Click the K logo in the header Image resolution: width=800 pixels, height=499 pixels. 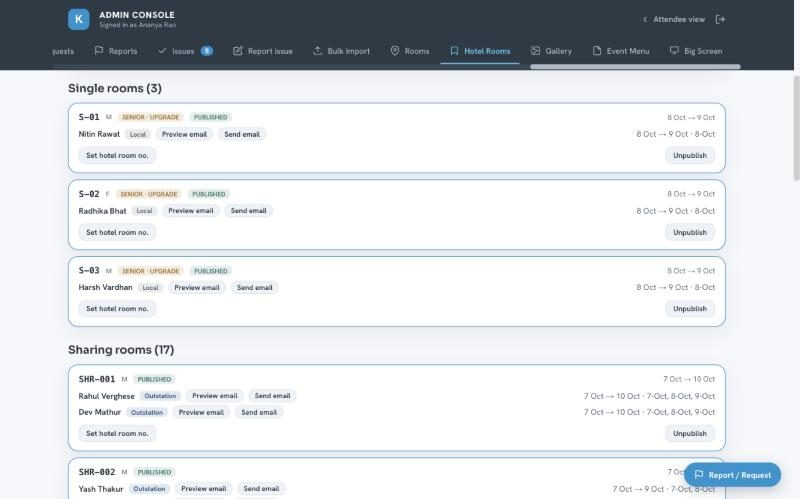tap(79, 19)
